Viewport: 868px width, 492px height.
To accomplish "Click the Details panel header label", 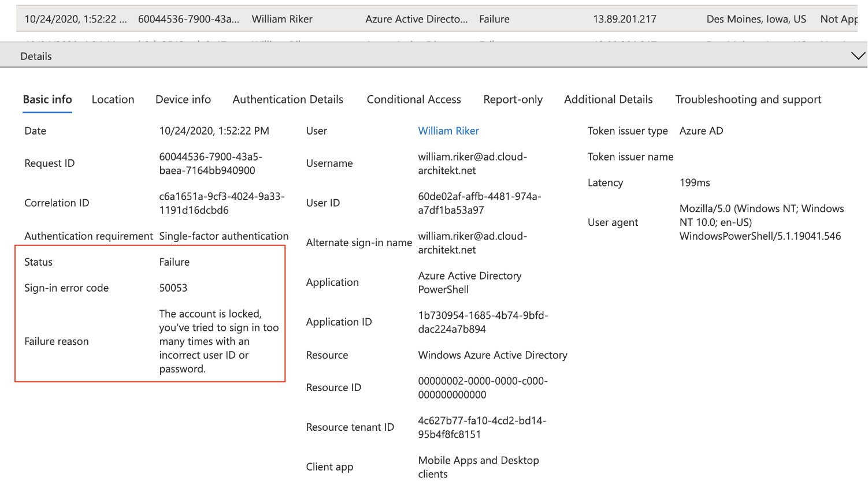I will [36, 57].
